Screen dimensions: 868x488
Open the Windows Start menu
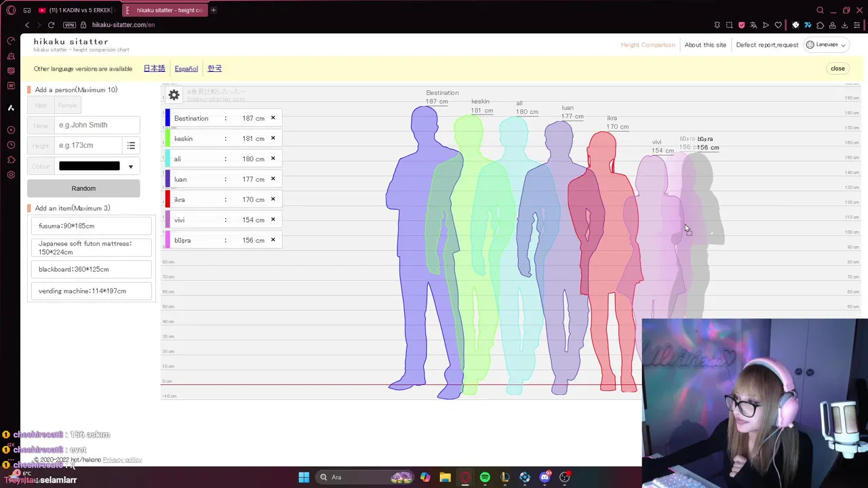304,477
